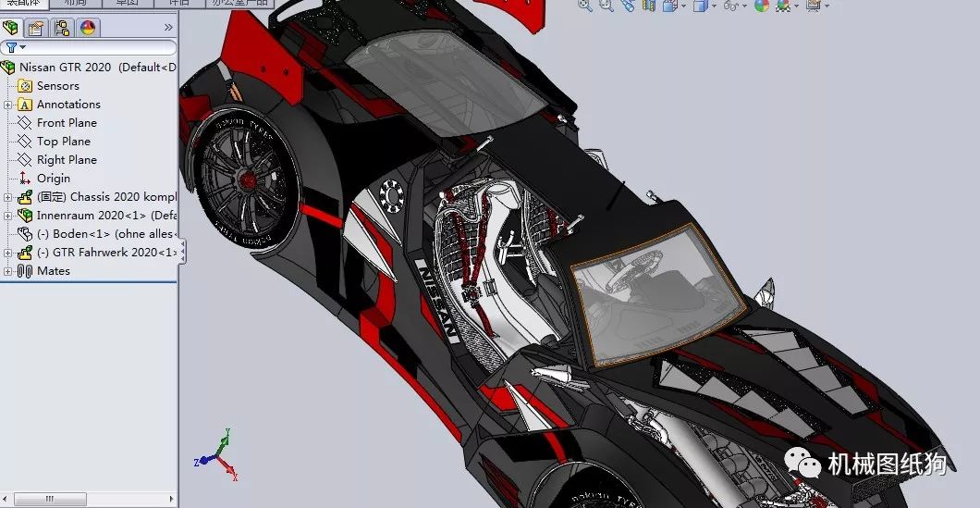Select the Boden<1> part icon
This screenshot has width=980, height=508.
25,234
